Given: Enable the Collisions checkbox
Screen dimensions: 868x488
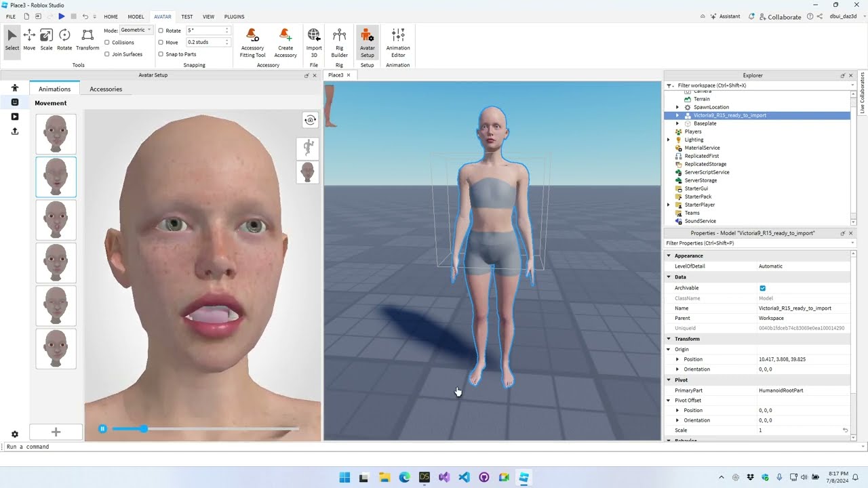Looking at the screenshot, I should pyautogui.click(x=107, y=42).
